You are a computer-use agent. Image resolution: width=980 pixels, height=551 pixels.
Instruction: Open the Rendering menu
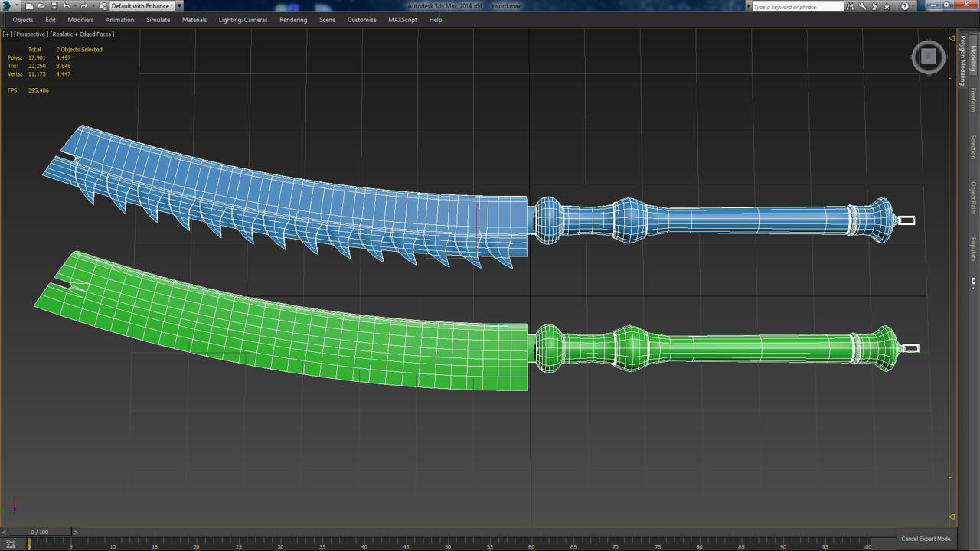[x=293, y=20]
